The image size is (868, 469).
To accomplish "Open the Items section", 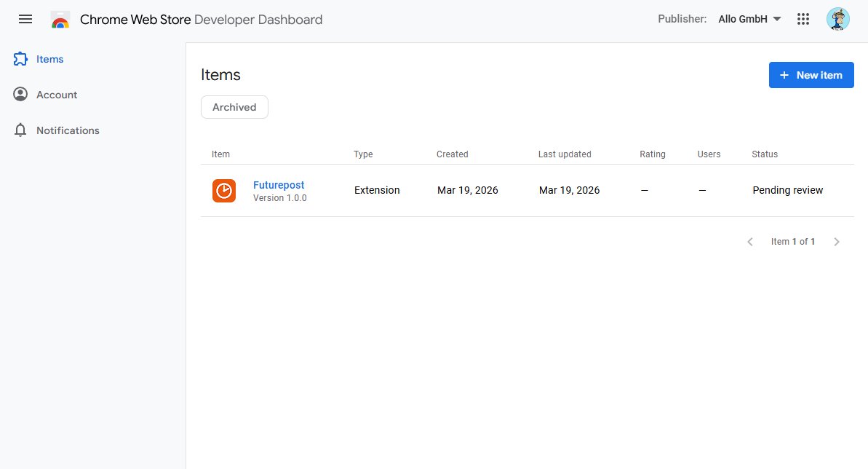I will [49, 59].
